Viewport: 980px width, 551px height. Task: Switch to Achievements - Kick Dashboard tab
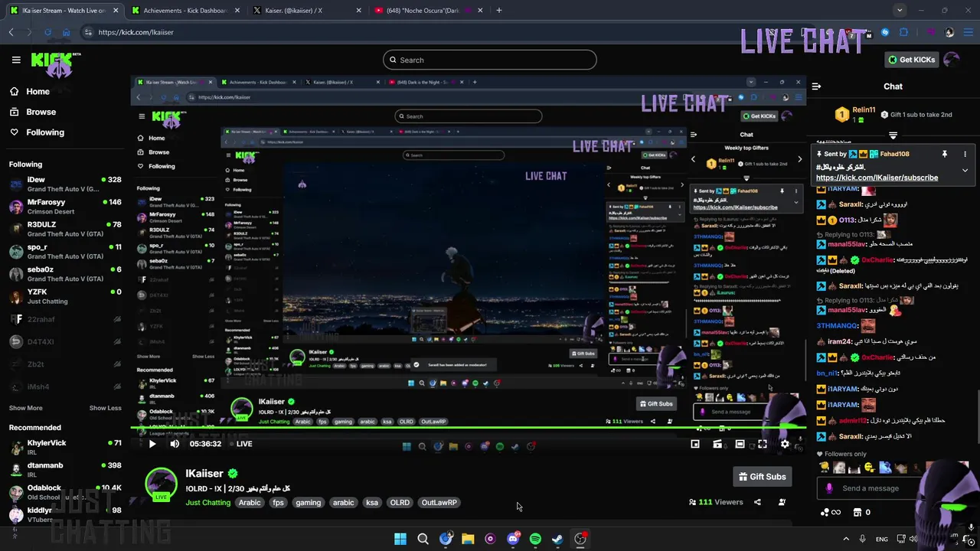186,11
